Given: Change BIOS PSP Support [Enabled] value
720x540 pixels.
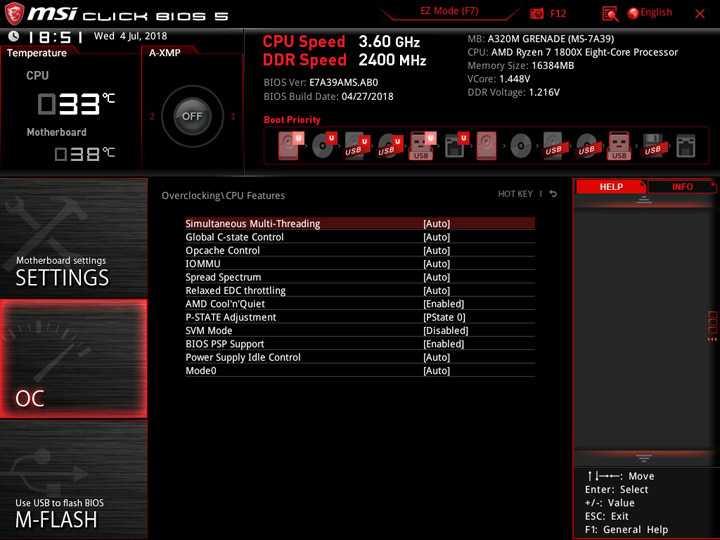Looking at the screenshot, I should point(444,343).
